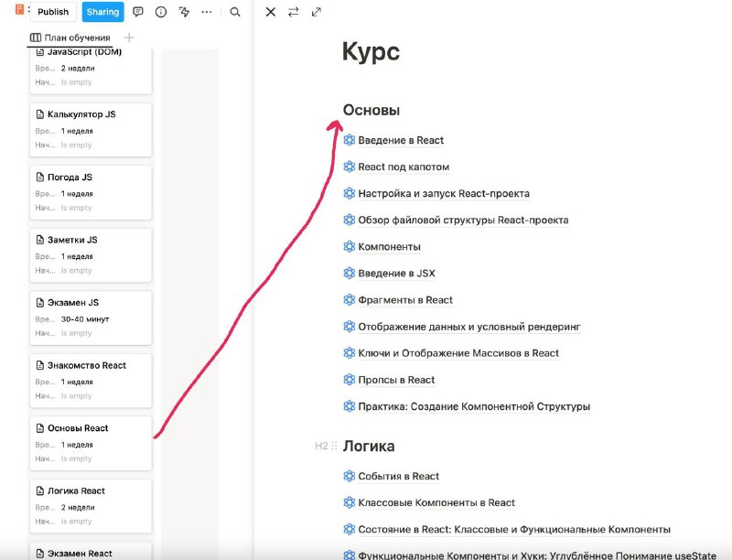Open the comments speech bubble icon
This screenshot has height=560, width=732.
[x=138, y=12]
